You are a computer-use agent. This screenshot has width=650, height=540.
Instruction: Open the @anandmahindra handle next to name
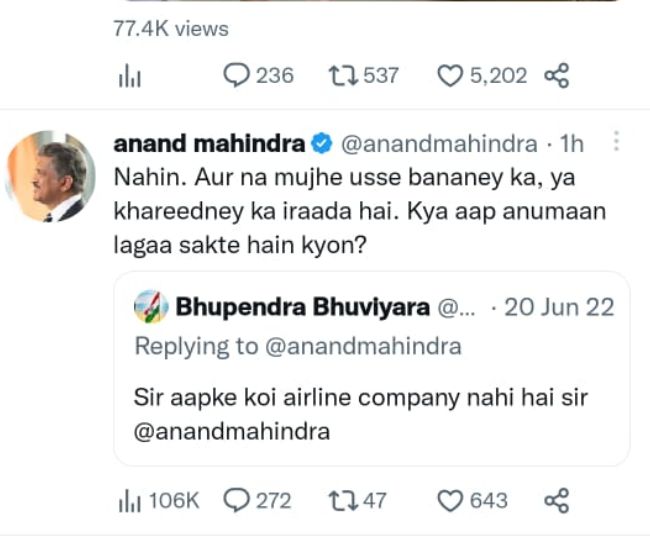click(441, 144)
